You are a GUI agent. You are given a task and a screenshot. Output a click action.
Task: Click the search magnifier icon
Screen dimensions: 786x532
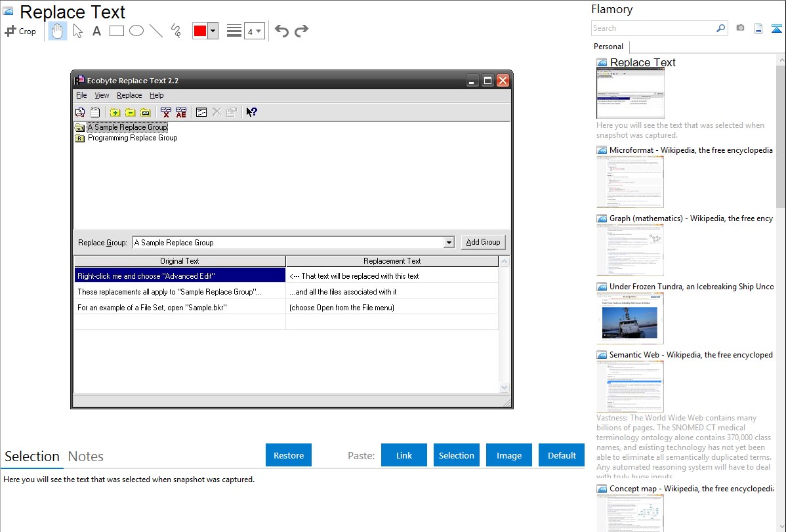point(721,28)
